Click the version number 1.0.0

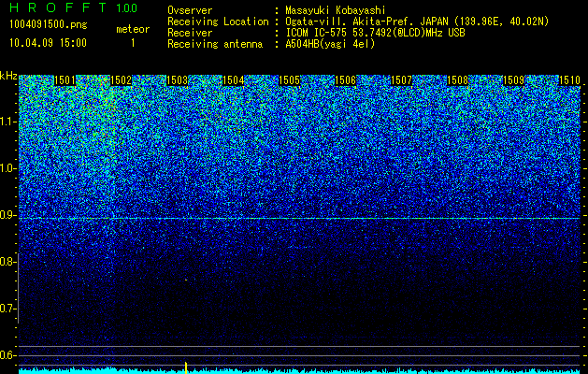[127, 8]
